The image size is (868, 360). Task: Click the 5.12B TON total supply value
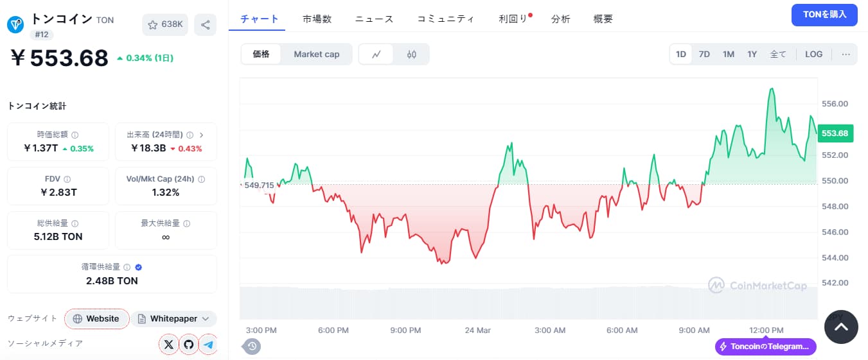(x=58, y=236)
